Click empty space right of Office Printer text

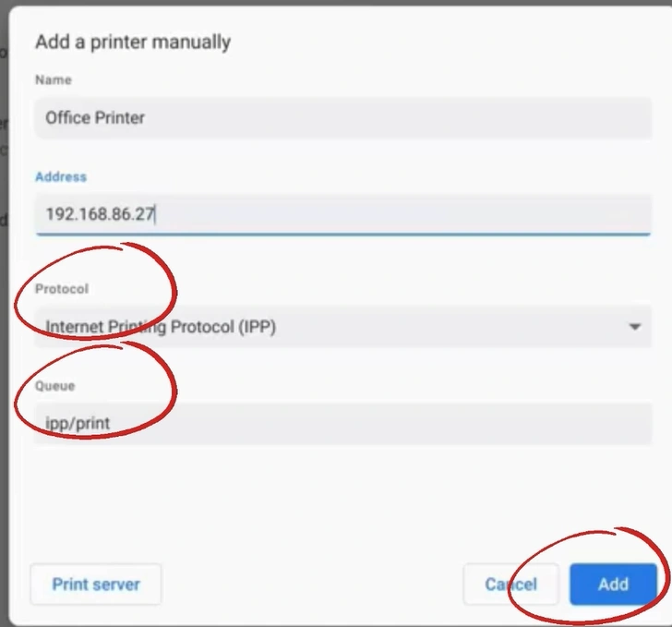pyautogui.click(x=415, y=118)
